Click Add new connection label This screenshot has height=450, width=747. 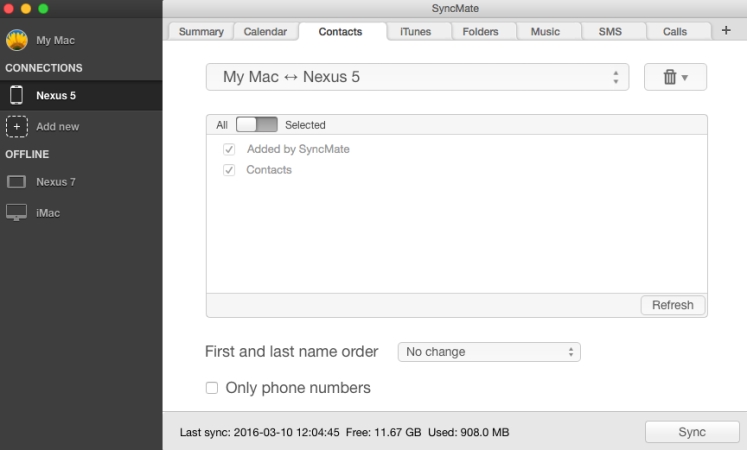58,127
